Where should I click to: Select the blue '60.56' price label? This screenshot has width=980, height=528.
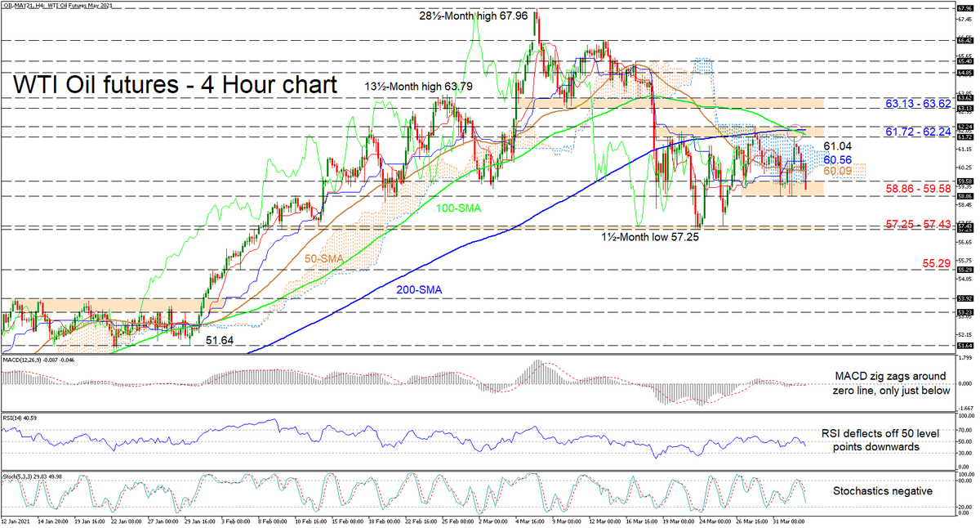[838, 159]
